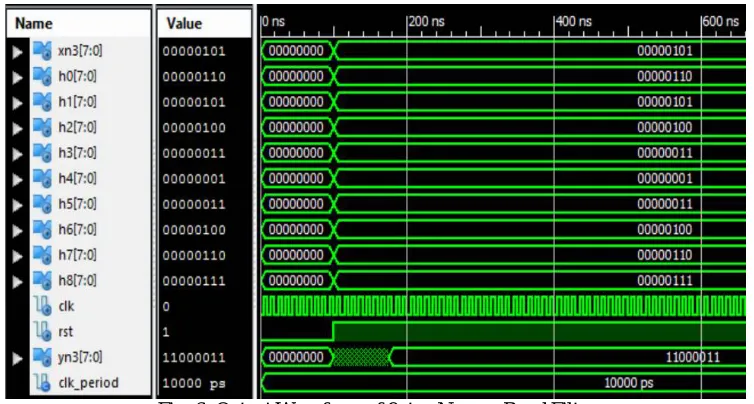This screenshot has width=754, height=404.
Task: Expand the h5[7:0] bus signal
Action: point(17,204)
